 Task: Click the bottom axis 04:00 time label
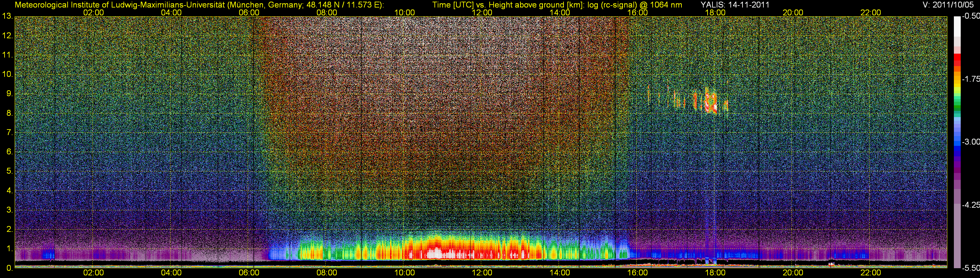[171, 273]
